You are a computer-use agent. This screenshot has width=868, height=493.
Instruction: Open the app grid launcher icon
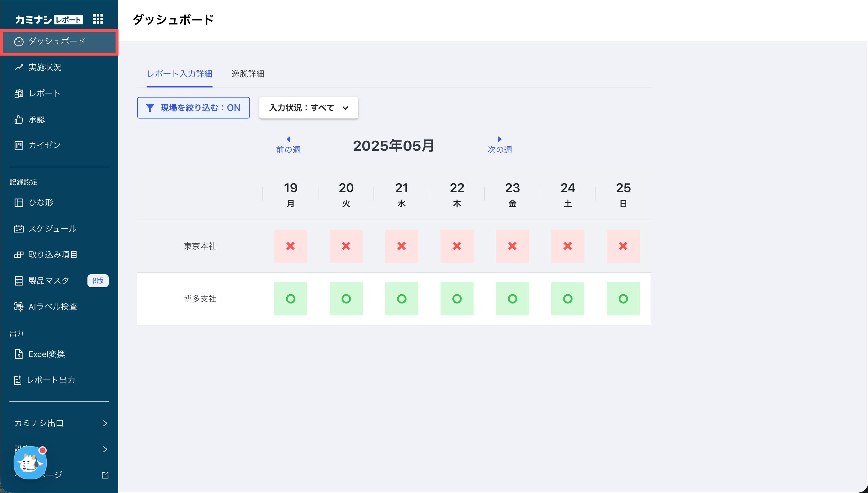coord(98,19)
